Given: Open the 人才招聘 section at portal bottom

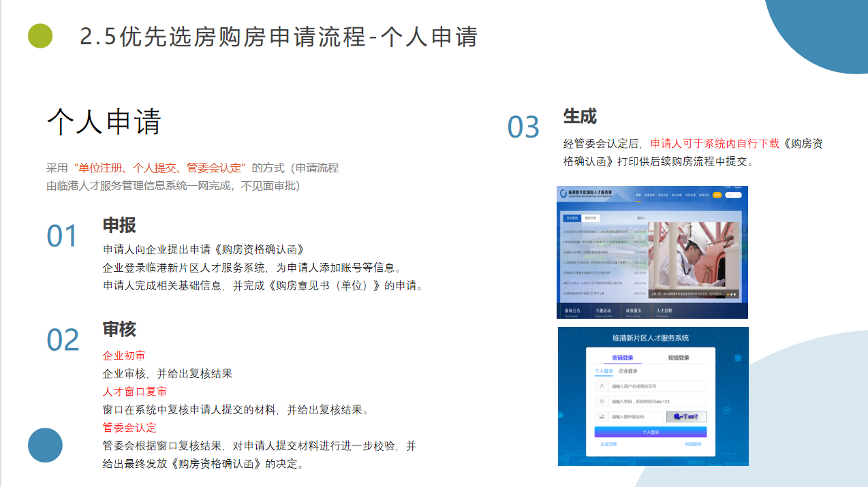Looking at the screenshot, I should [x=664, y=311].
